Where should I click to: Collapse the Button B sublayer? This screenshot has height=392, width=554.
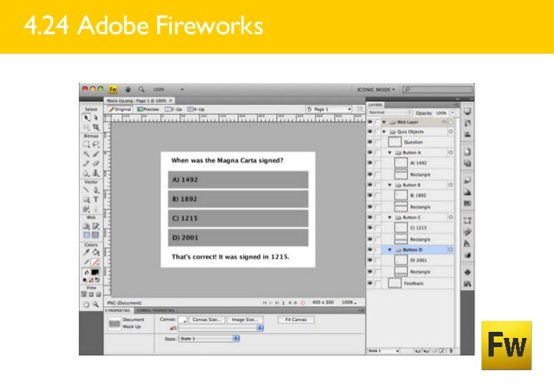point(390,185)
